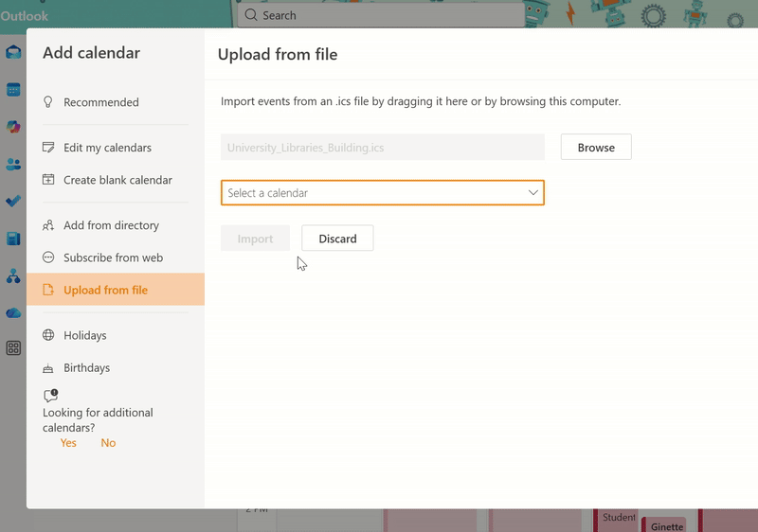Open More apps grid icon

[x=13, y=348]
